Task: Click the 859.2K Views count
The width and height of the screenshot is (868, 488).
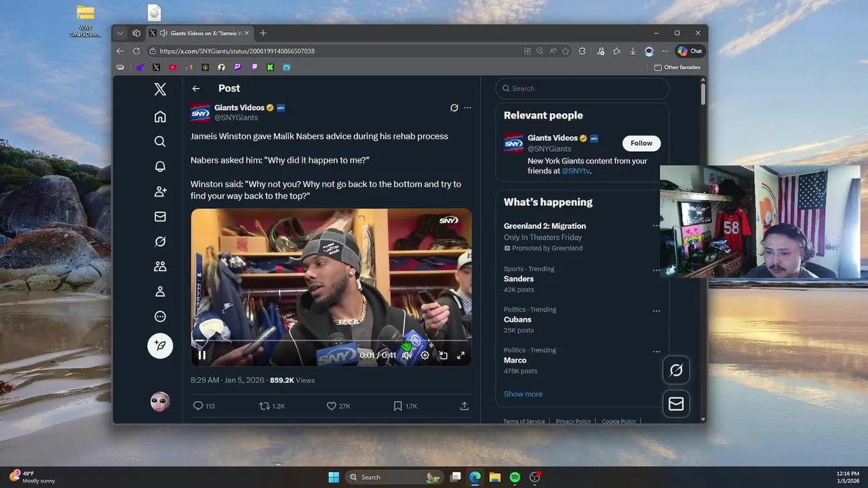Action: [292, 380]
